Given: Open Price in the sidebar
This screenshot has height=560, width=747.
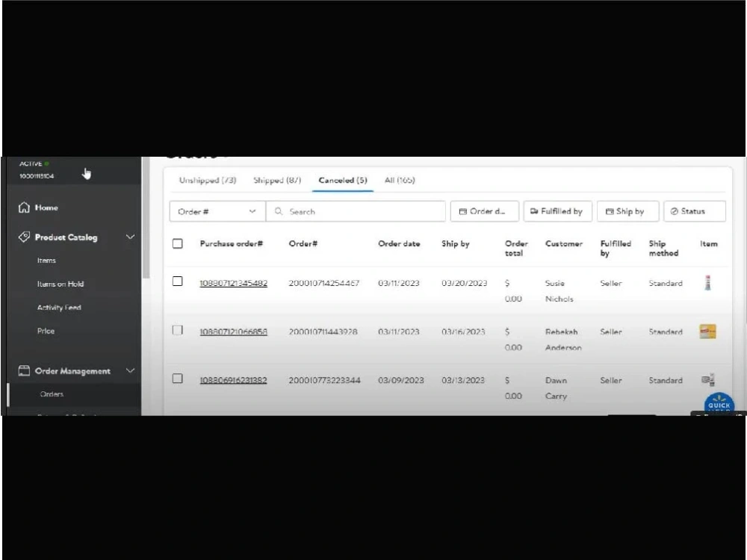Looking at the screenshot, I should [46, 331].
